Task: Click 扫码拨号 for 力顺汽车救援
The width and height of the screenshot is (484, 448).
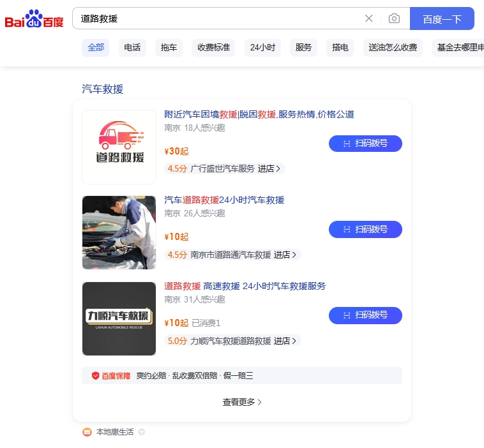Action: [x=365, y=315]
